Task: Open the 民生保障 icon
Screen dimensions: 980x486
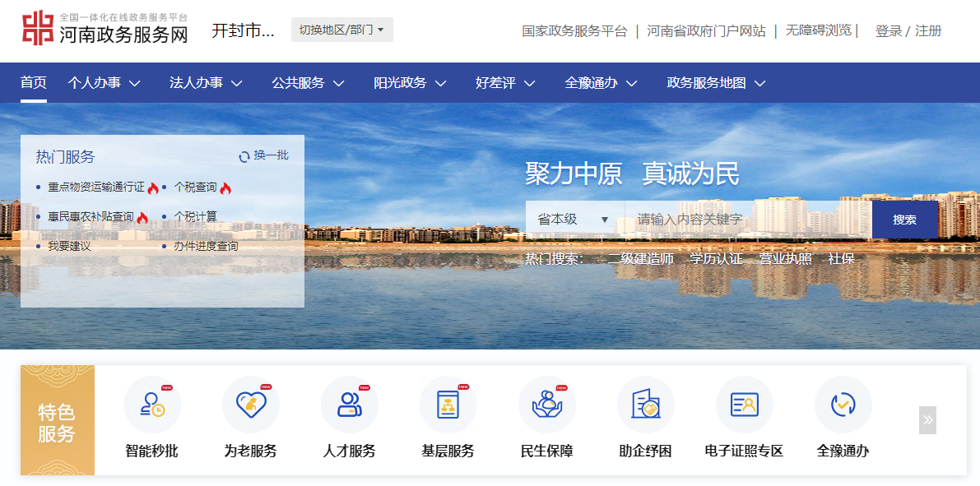Action: tap(547, 405)
